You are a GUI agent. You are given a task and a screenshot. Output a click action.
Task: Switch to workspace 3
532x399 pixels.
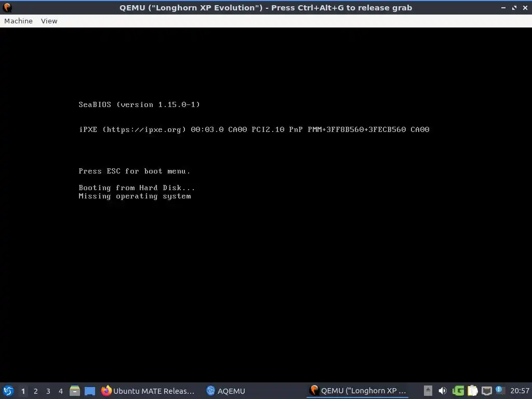coord(48,391)
